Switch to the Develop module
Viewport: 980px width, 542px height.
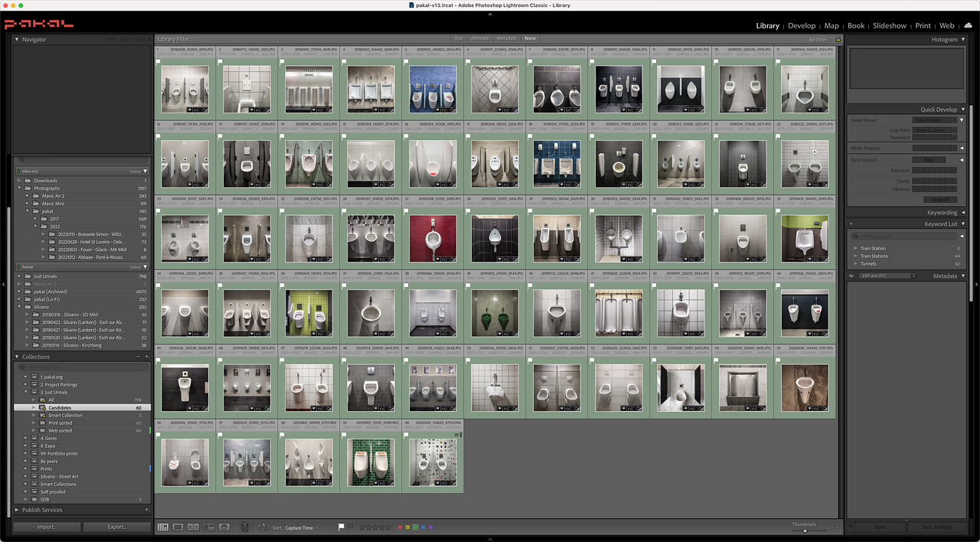click(802, 25)
